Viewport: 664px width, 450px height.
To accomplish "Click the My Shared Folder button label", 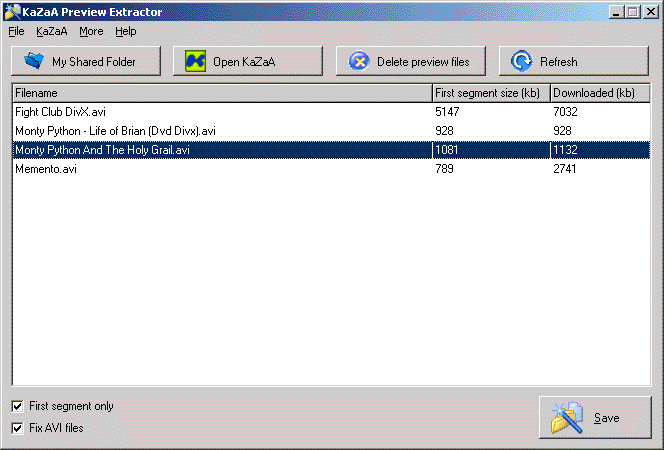I will coord(94,62).
